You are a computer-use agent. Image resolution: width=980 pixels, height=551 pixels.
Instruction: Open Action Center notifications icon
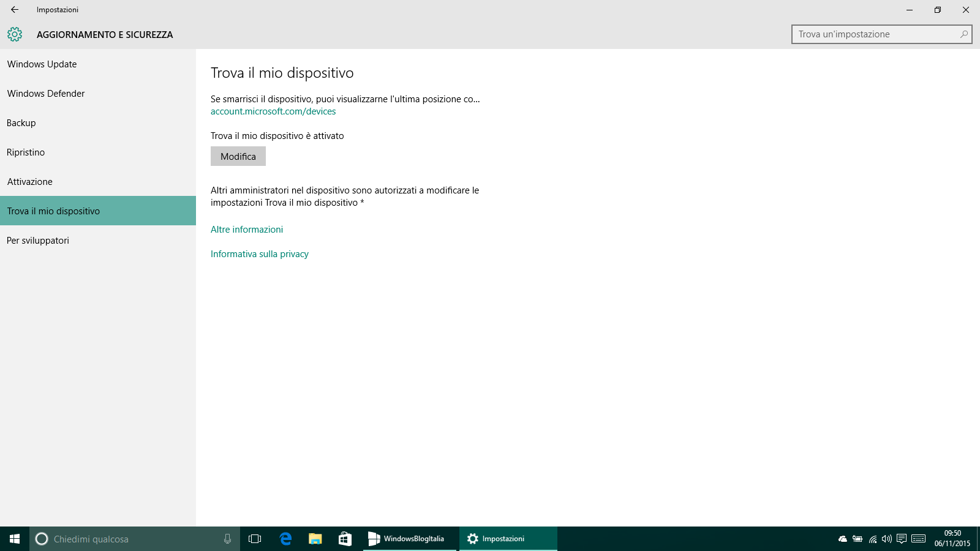(902, 539)
